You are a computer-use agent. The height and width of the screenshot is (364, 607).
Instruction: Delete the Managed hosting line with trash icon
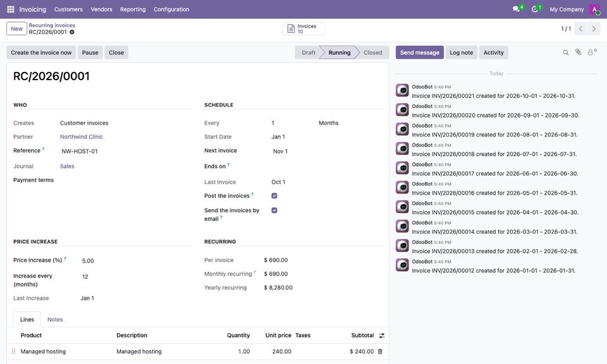380,351
